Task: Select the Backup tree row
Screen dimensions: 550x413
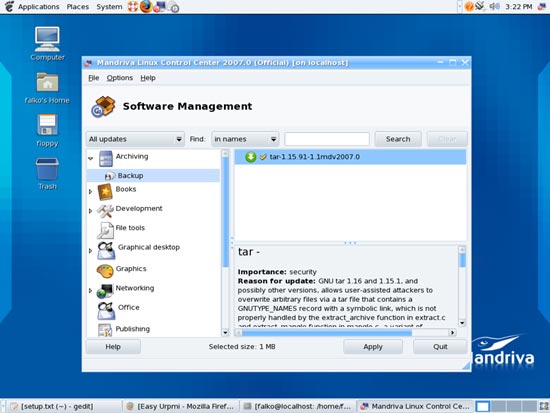Action: 153,175
